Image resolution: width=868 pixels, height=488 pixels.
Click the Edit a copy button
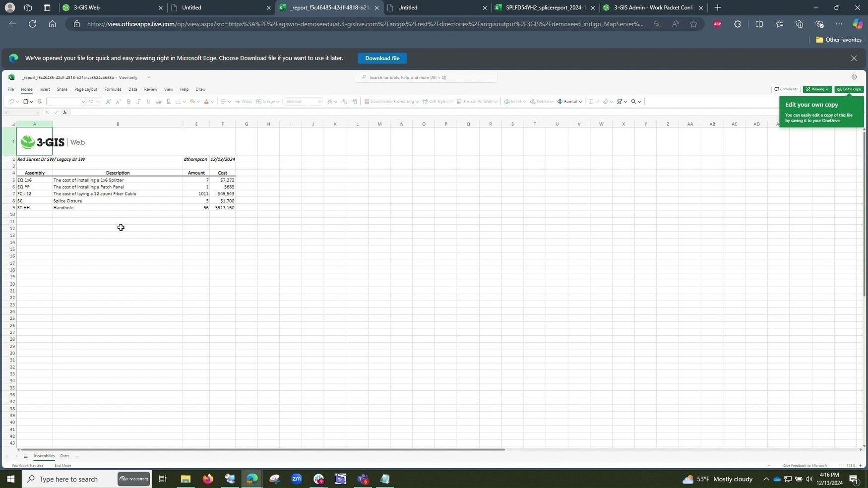(x=849, y=89)
